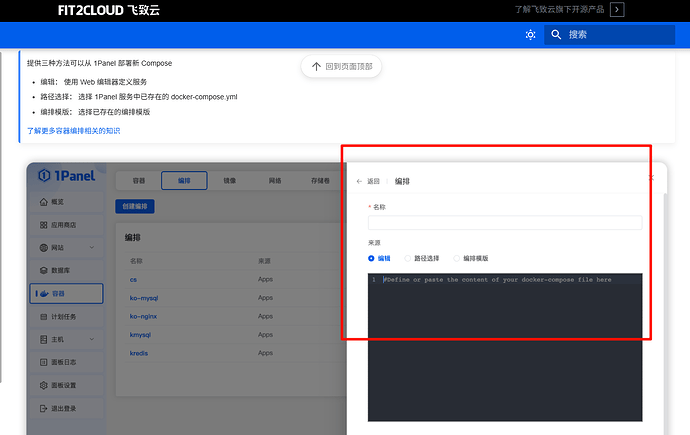The height and width of the screenshot is (435, 690).
Task: Open the 了解更多容器编排相关的知识 link
Action: tap(73, 131)
